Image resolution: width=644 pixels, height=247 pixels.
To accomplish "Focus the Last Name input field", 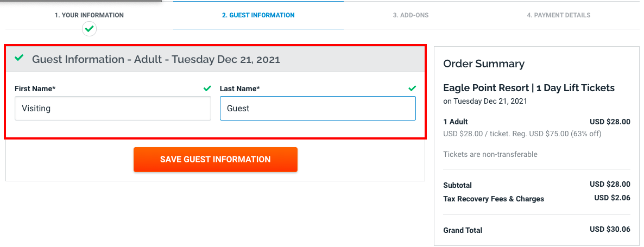I will click(318, 109).
